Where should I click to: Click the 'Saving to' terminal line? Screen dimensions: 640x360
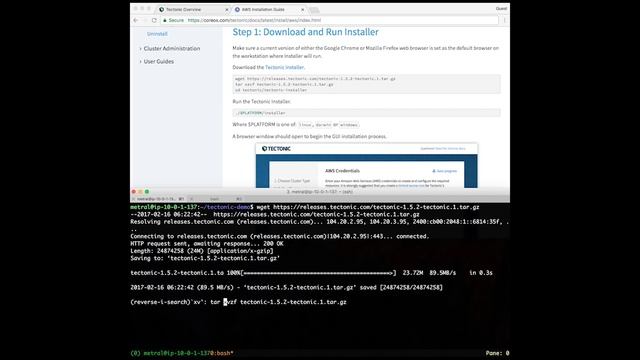(205, 258)
